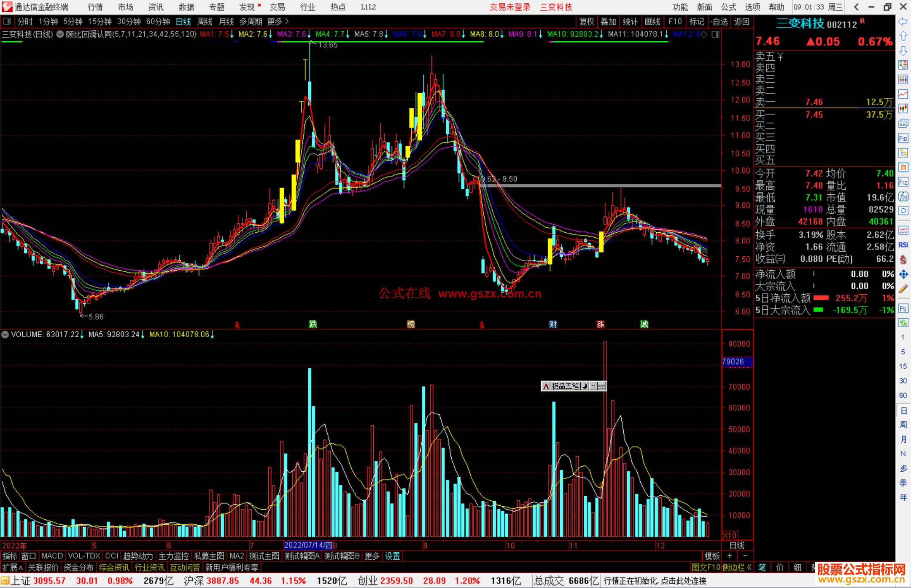
Task: Select the pencil drawing tool icon
Action: coord(903,289)
